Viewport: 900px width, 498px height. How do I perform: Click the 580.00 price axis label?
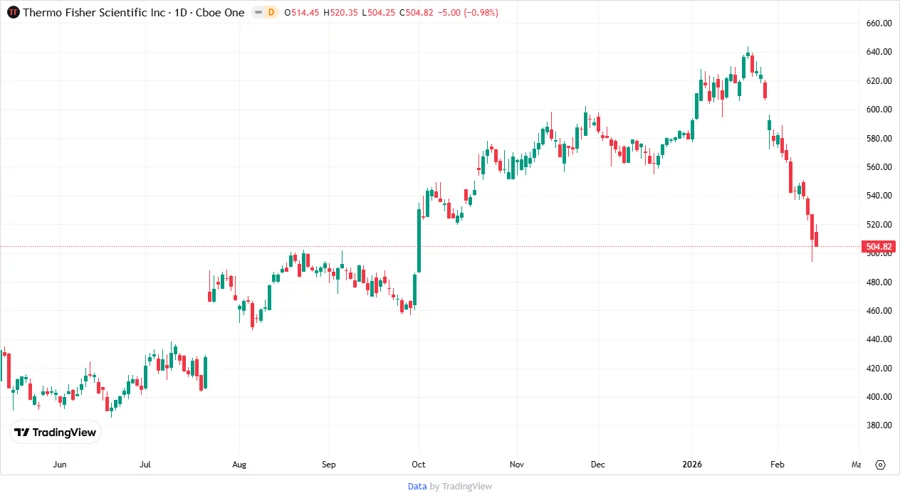click(x=879, y=138)
